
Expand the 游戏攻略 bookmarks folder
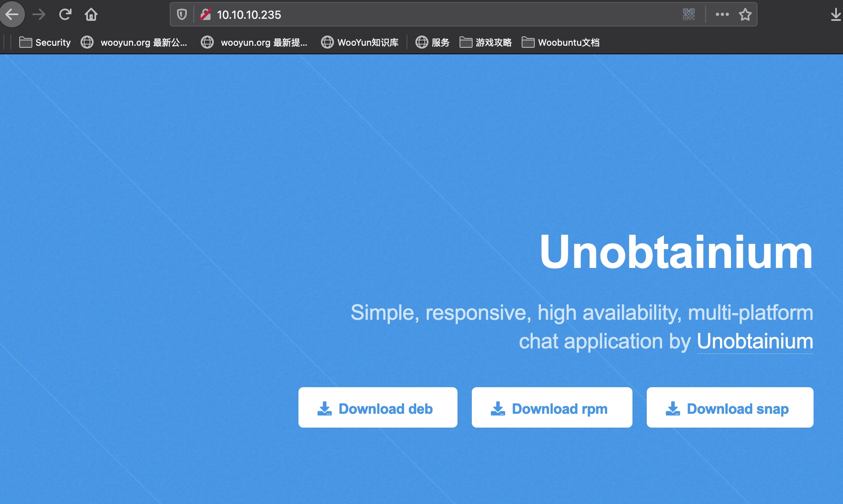486,42
